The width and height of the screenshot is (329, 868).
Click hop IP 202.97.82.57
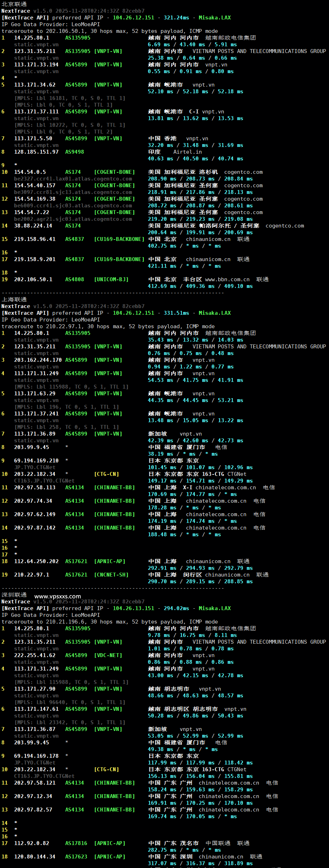pos(33,810)
